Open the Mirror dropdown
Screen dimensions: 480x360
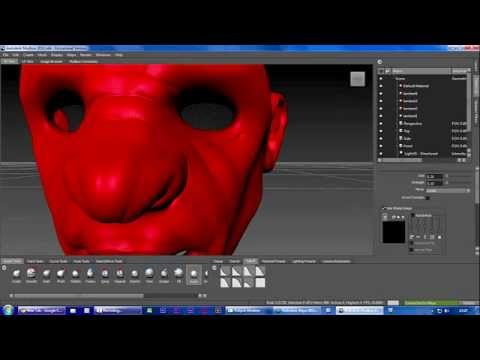(x=448, y=190)
